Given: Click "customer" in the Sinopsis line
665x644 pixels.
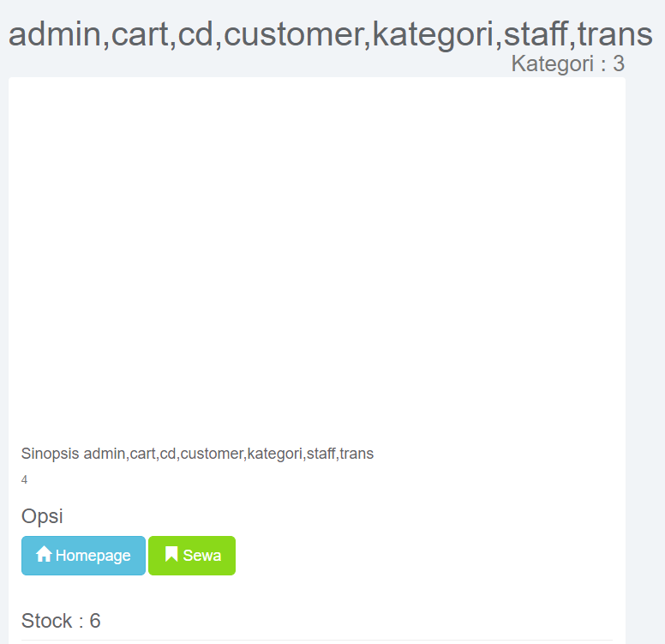Looking at the screenshot, I should tap(212, 454).
